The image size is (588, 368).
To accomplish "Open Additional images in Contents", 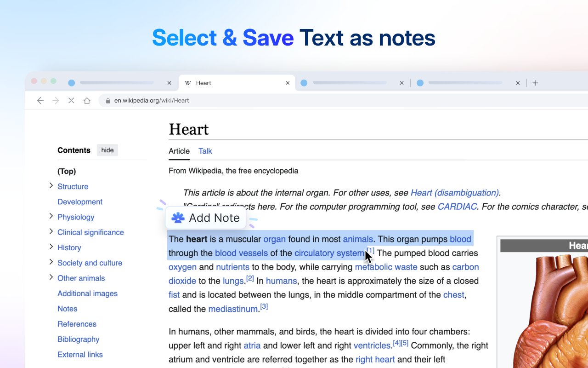I will [87, 293].
